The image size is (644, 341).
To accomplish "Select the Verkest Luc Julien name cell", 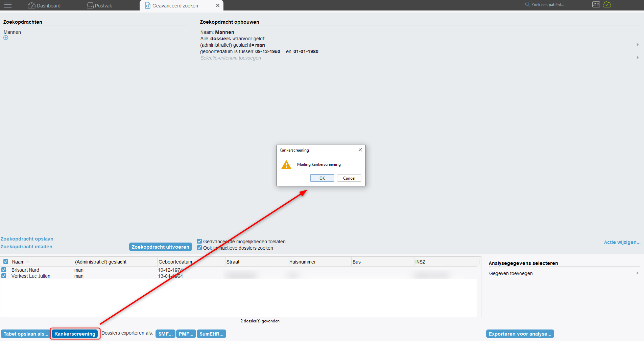I will coord(31,276).
